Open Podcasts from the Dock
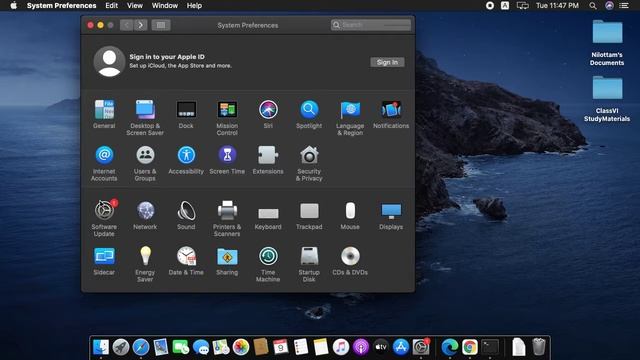Image resolution: width=640 pixels, height=360 pixels. tap(361, 347)
